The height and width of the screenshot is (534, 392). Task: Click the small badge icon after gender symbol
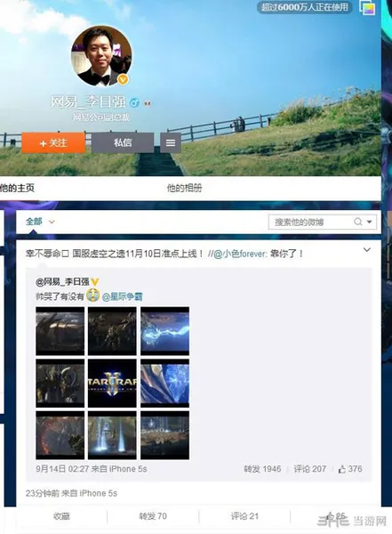point(147,102)
